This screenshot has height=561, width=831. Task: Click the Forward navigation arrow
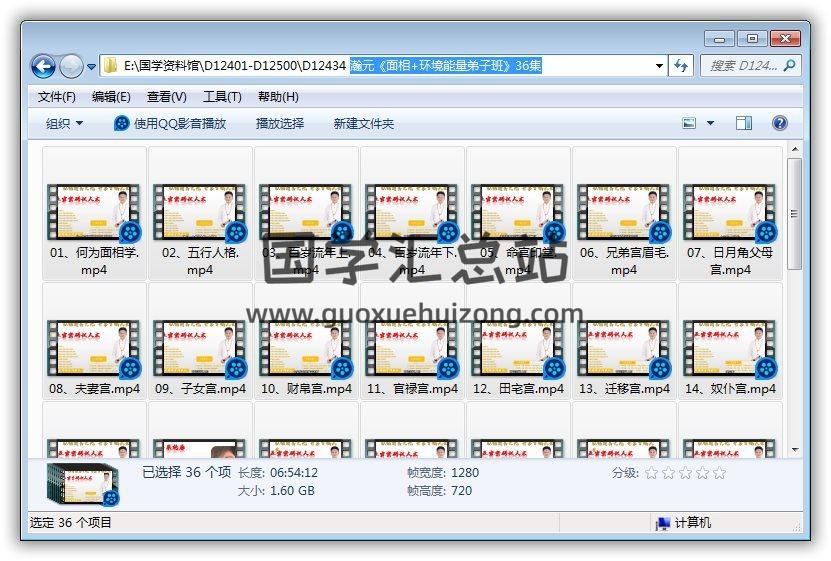pyautogui.click(x=71, y=66)
